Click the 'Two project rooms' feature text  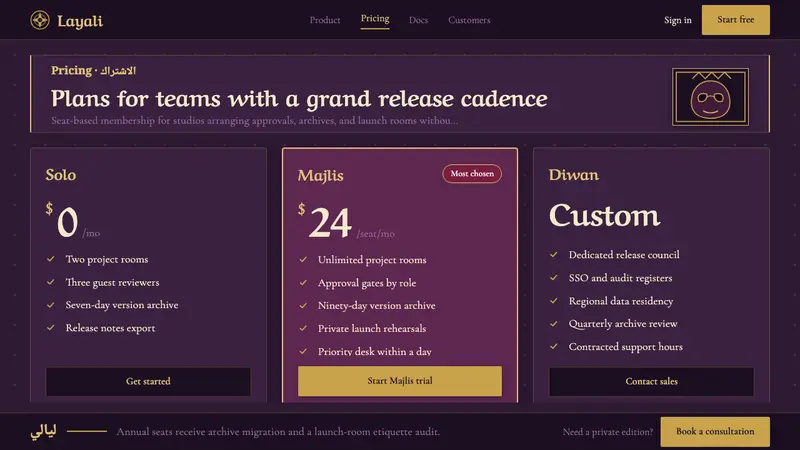point(107,259)
